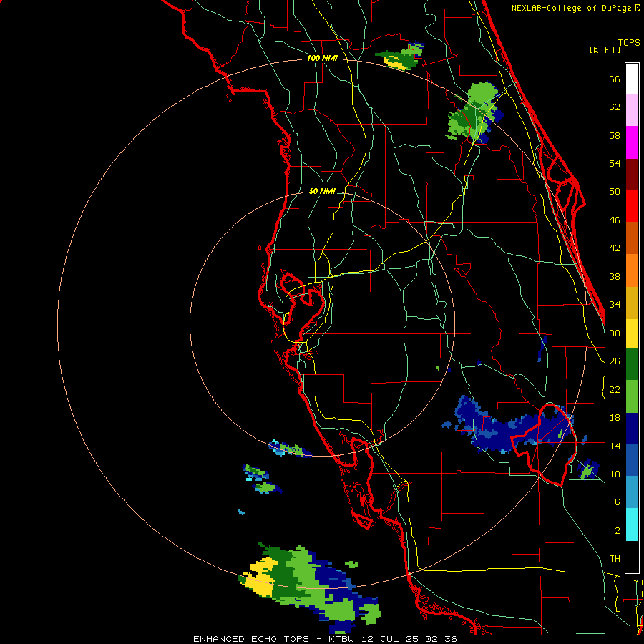Screen dimensions: 644x644
Task: Click the 42 value on the scale
Action: coord(615,248)
